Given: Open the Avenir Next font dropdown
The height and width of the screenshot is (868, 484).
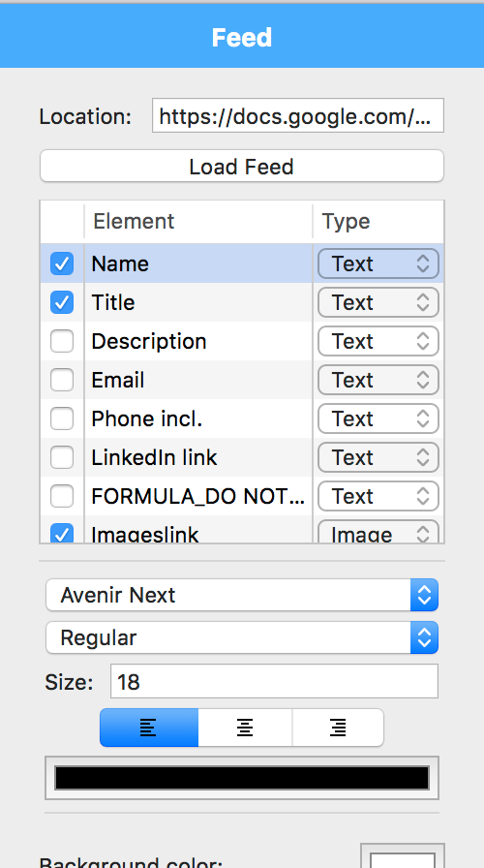Looking at the screenshot, I should tap(242, 595).
